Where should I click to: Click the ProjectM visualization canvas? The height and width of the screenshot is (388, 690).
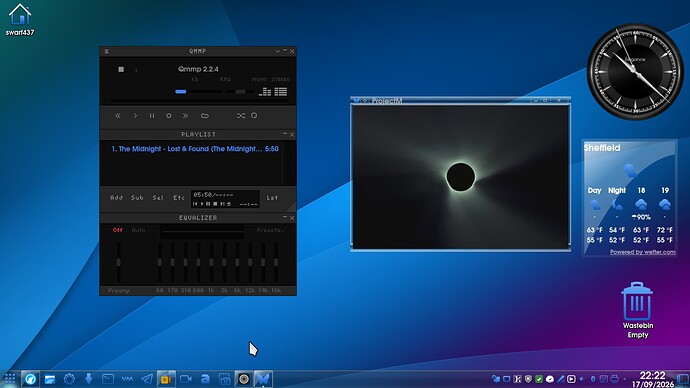click(461, 177)
